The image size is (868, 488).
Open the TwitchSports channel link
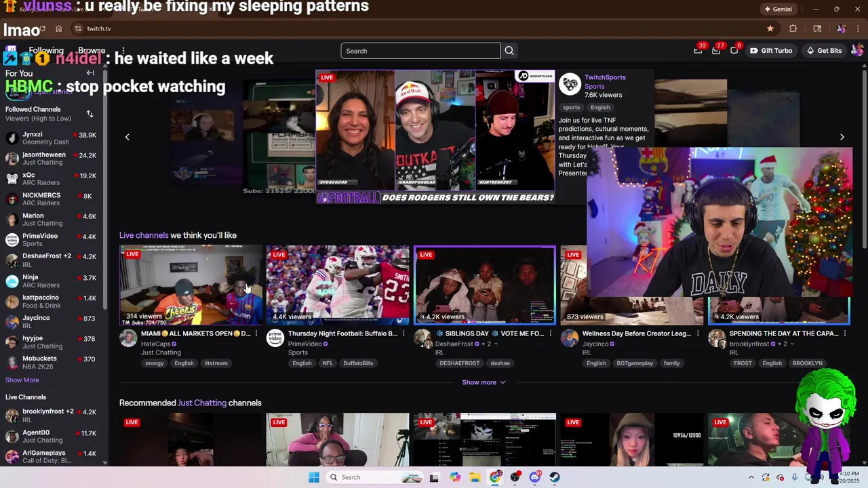605,77
